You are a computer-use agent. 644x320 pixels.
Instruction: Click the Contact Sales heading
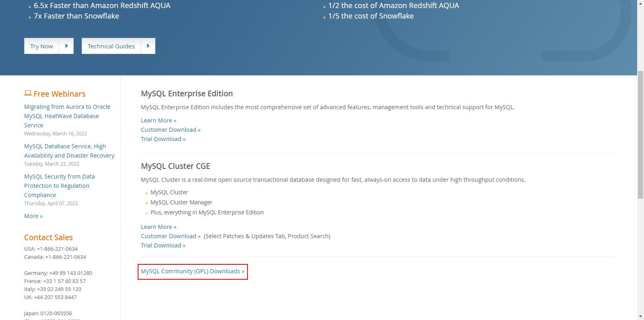48,237
